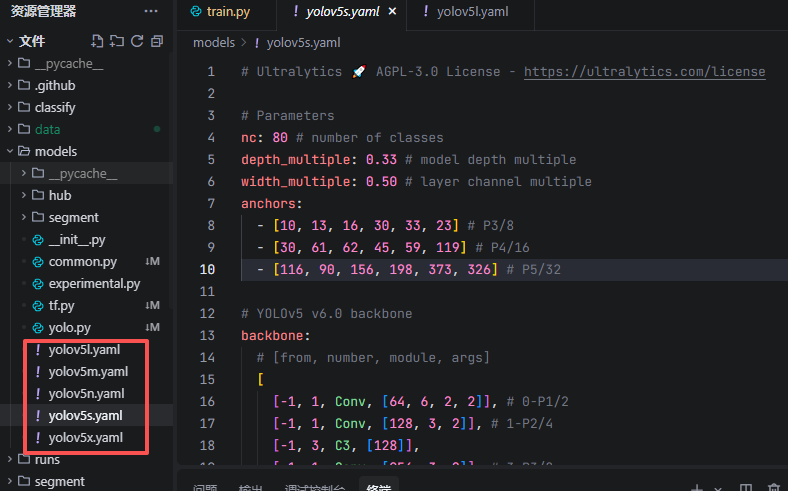Click the anchors key on line 7

point(268,204)
